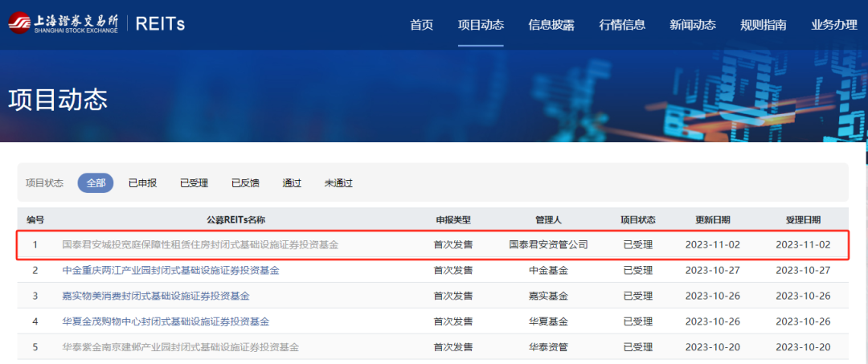The width and height of the screenshot is (868, 364).
Task: Open 新闻动态 in the navigation bar
Action: coord(693,25)
